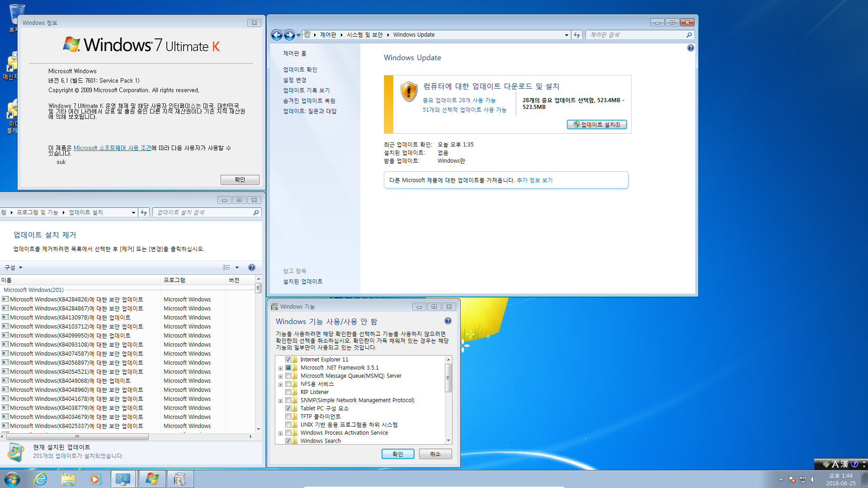868x488 pixels.
Task: Click the Hanja 漢 language bar button
Action: (844, 464)
